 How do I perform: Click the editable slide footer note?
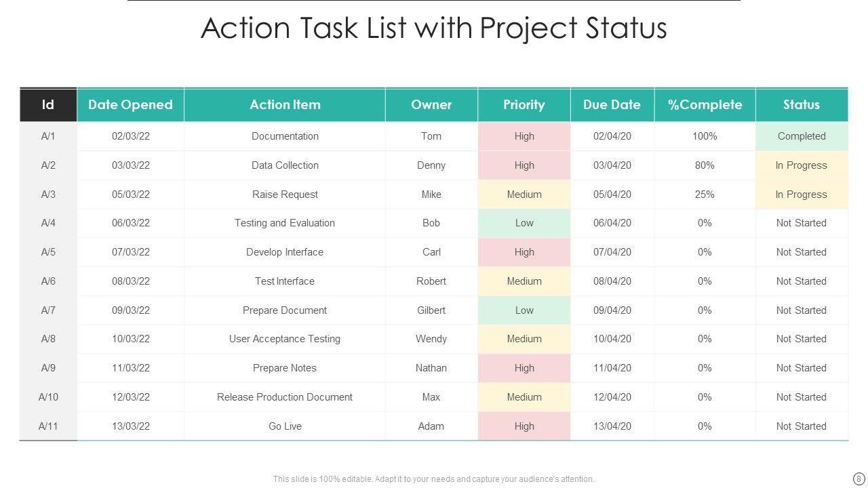pos(434,479)
